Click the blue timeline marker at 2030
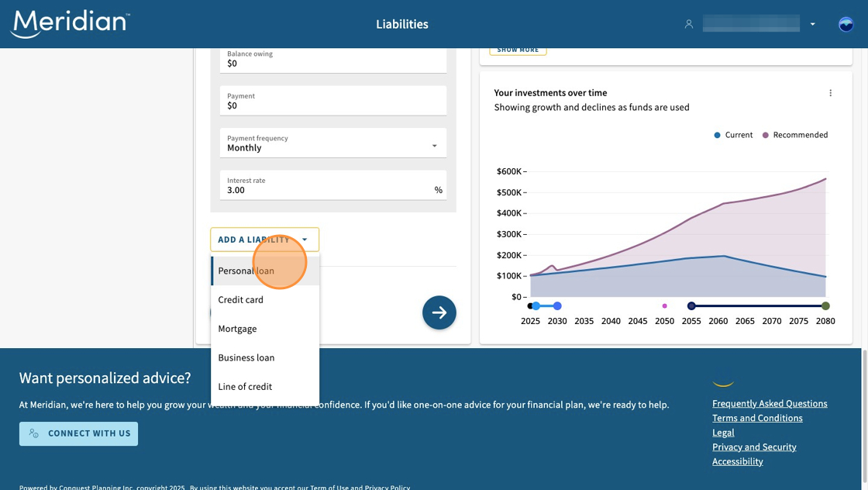The height and width of the screenshot is (490, 868). (x=557, y=306)
